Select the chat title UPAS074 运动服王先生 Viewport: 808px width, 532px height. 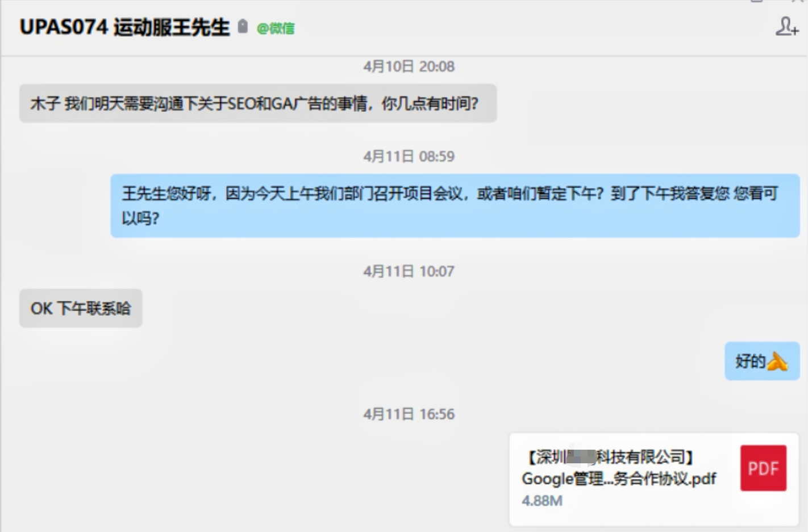(x=124, y=27)
